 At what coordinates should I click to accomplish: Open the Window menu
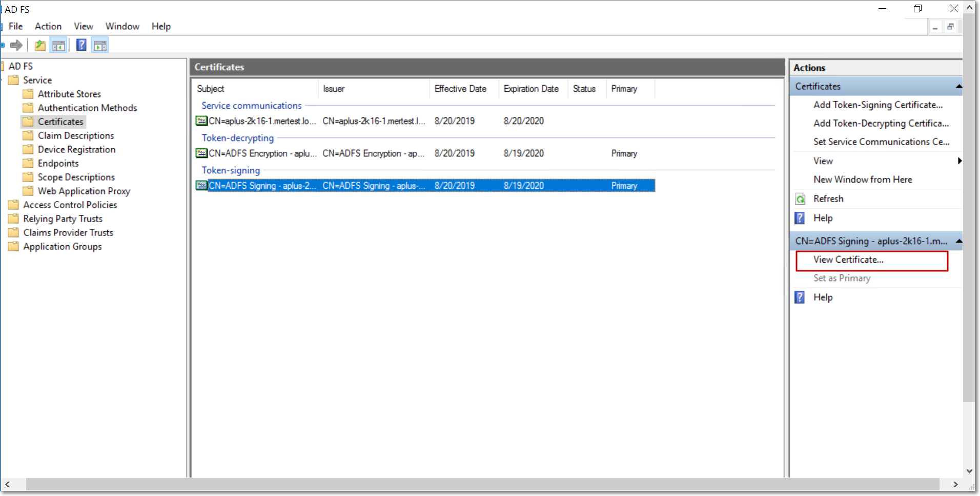click(x=122, y=26)
